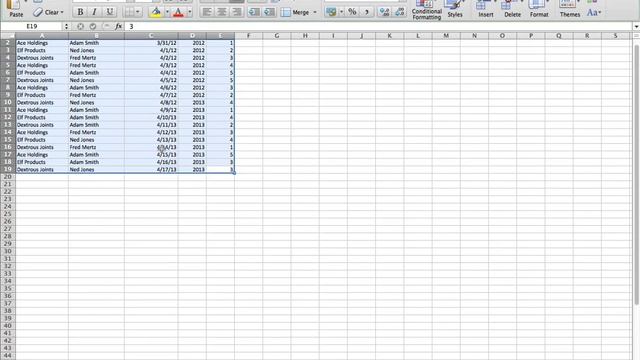Open the Clear eraser menu
The height and width of the screenshot is (360, 640).
(48, 12)
